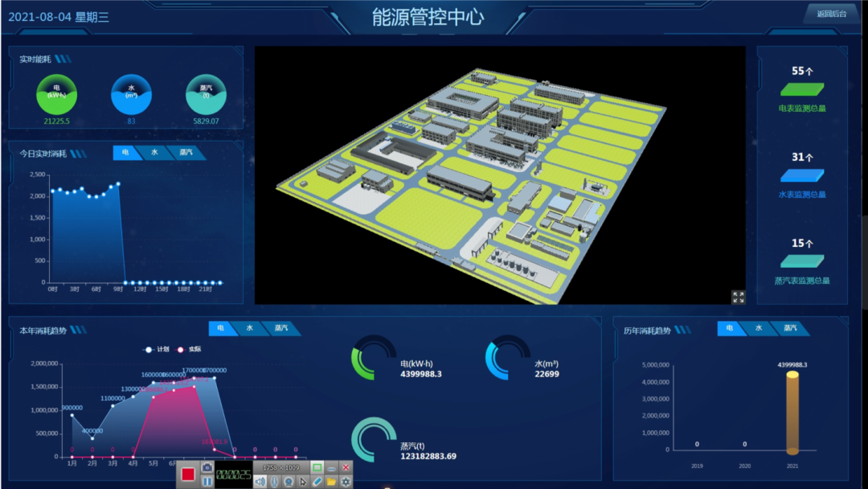Image resolution: width=868 pixels, height=489 pixels.
Task: Click the 22699 water total value
Action: pos(547,374)
